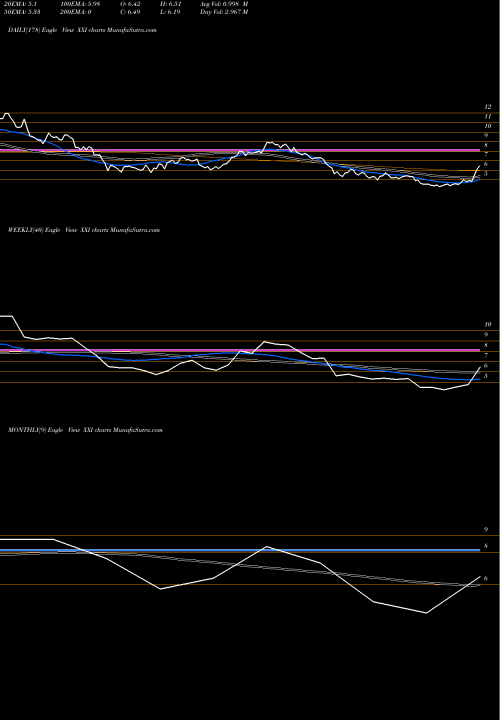Screen dimensions: 500x720
Task: Click the 12 price axis label on daily chart
Action: point(488,107)
